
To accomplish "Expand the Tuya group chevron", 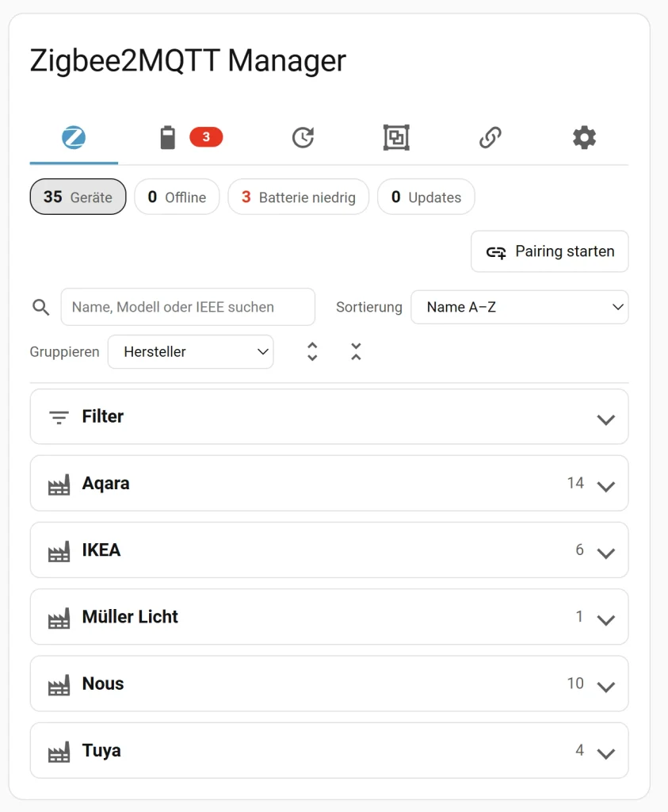I will point(606,753).
